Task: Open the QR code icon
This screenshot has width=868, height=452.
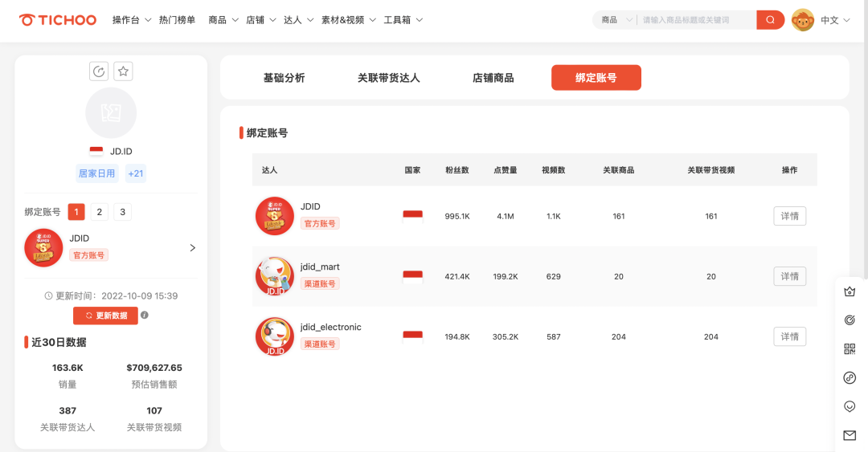Action: 850,348
